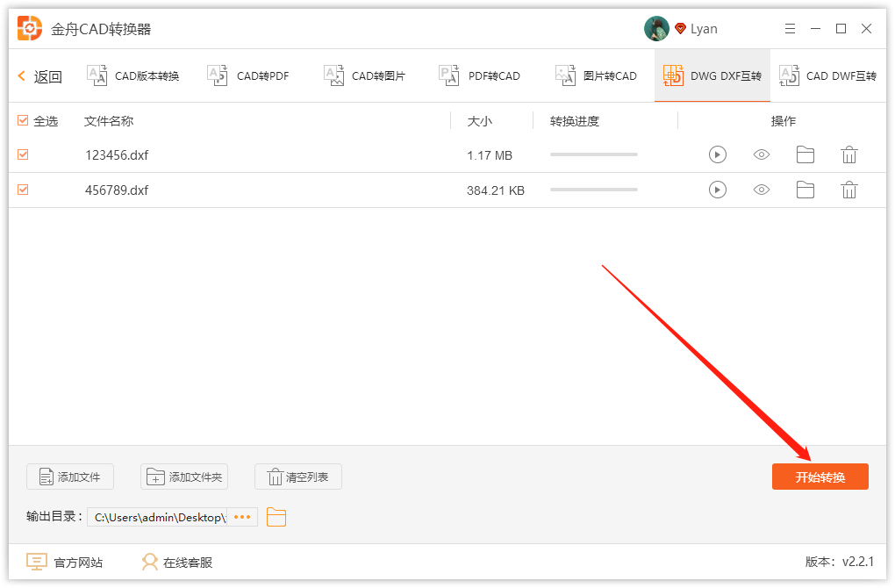Preview 456789.dxf using the eye icon

(x=762, y=190)
